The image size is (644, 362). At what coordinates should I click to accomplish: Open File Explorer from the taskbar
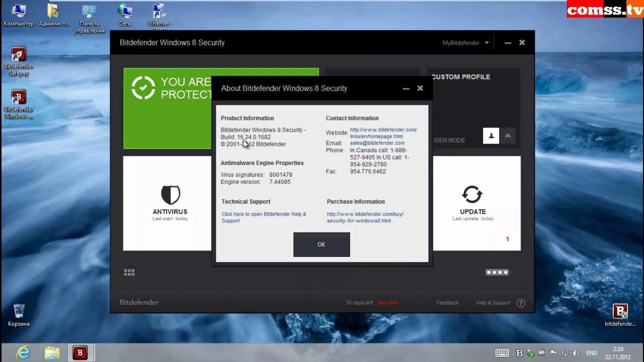tap(52, 352)
